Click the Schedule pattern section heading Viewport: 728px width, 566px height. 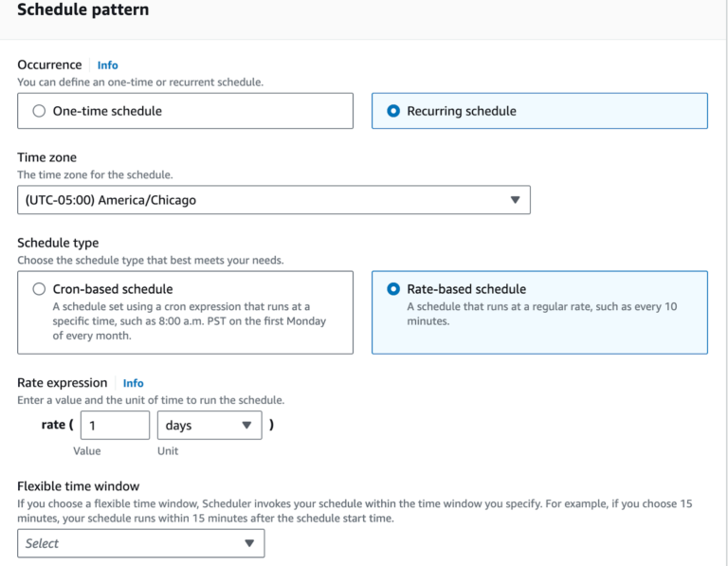click(x=83, y=10)
